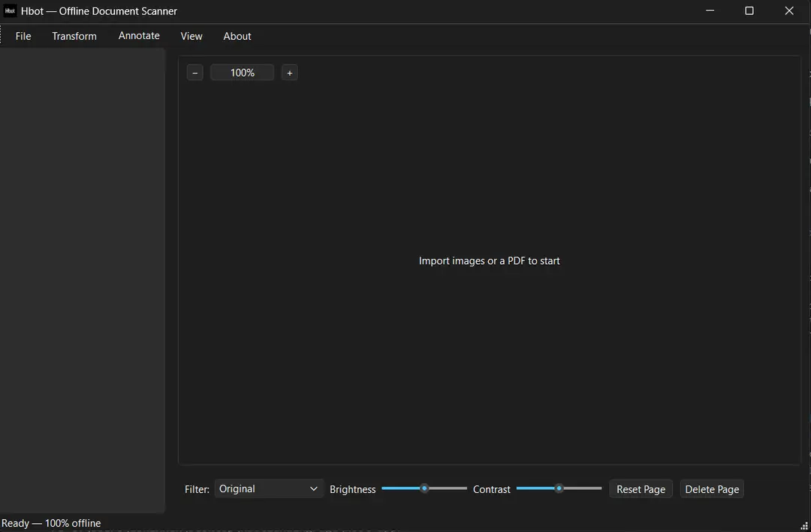Viewport: 811px width, 532px height.
Task: Open the View menu
Action: [x=191, y=36]
